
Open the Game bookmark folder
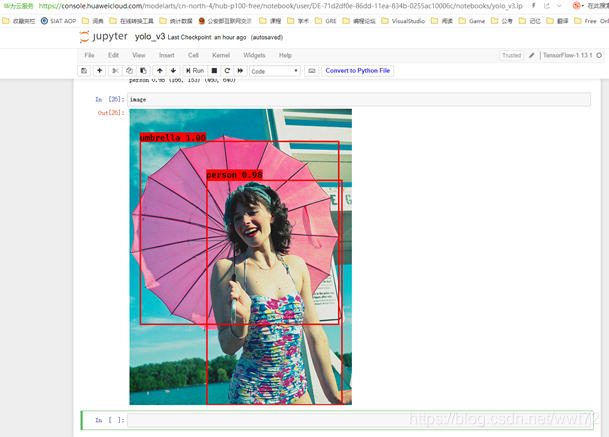click(x=472, y=21)
